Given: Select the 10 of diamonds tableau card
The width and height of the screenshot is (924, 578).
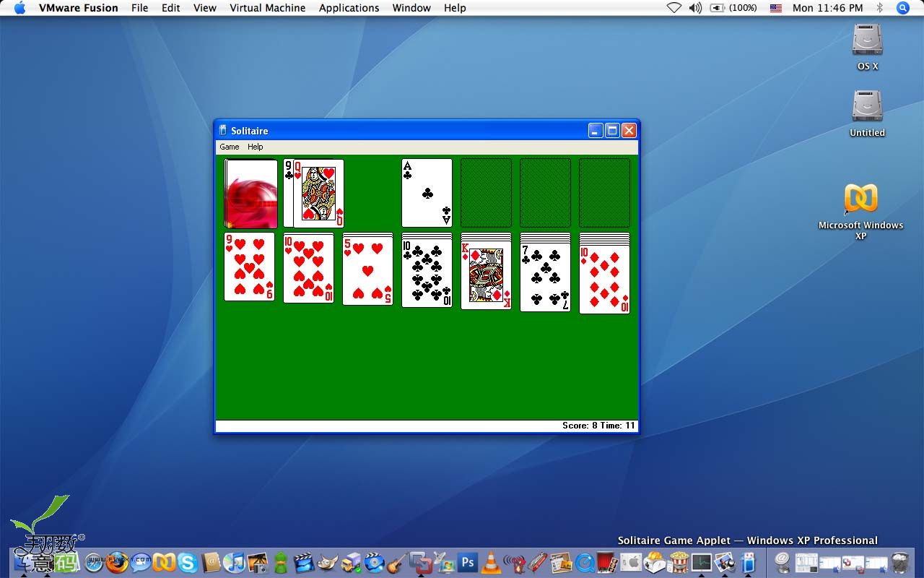Looking at the screenshot, I should pos(604,280).
